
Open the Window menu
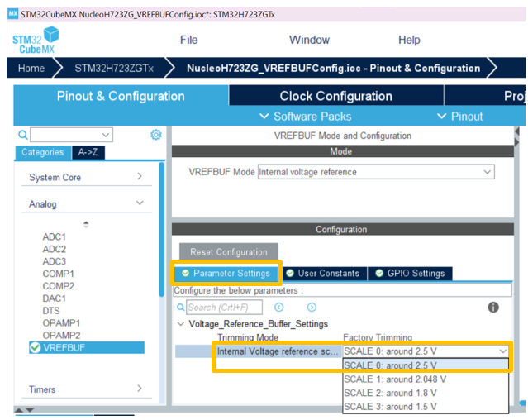310,40
